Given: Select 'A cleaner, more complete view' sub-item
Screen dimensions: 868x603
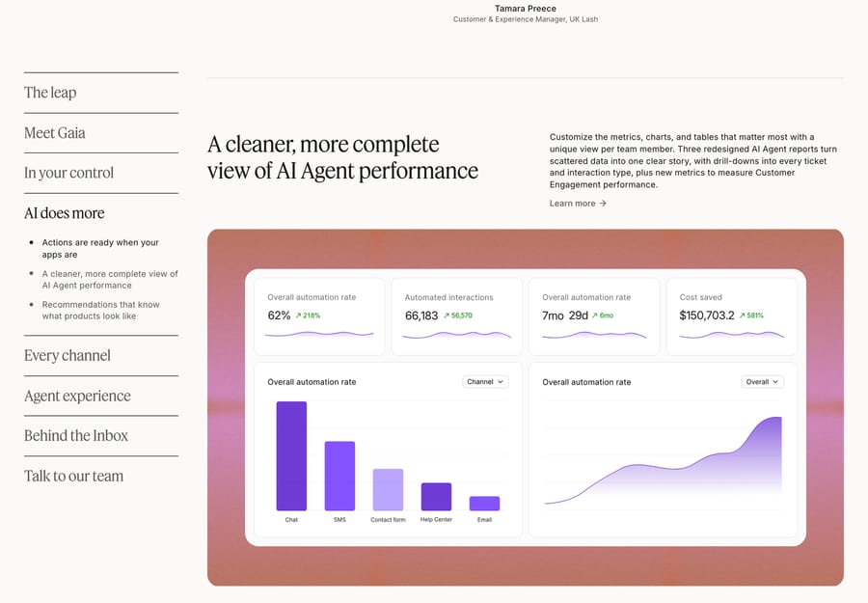Looking at the screenshot, I should pos(110,280).
